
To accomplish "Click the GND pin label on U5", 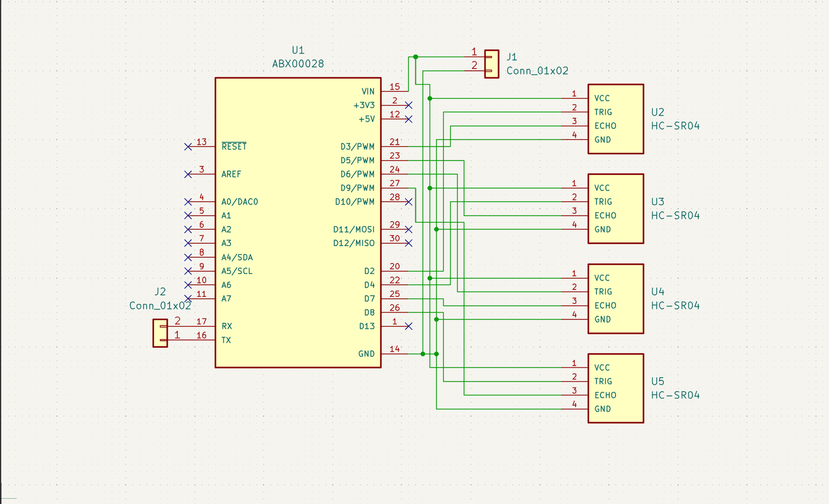I will point(603,409).
